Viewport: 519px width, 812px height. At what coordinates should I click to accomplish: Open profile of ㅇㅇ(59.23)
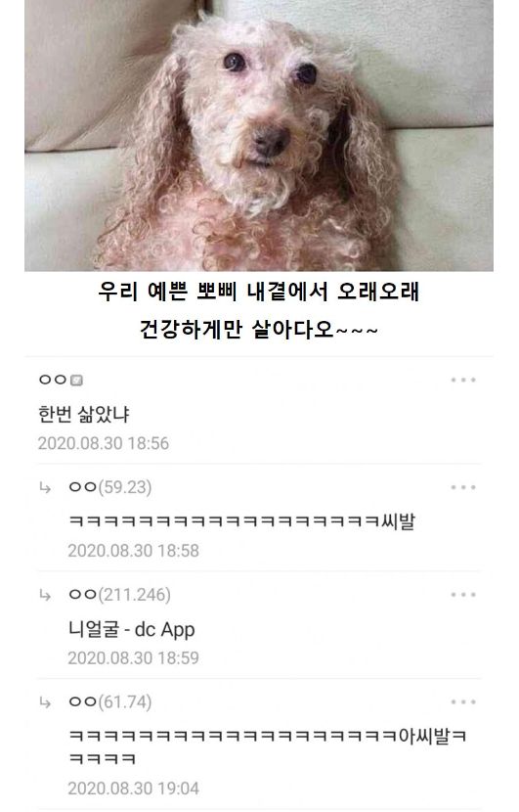(x=110, y=487)
